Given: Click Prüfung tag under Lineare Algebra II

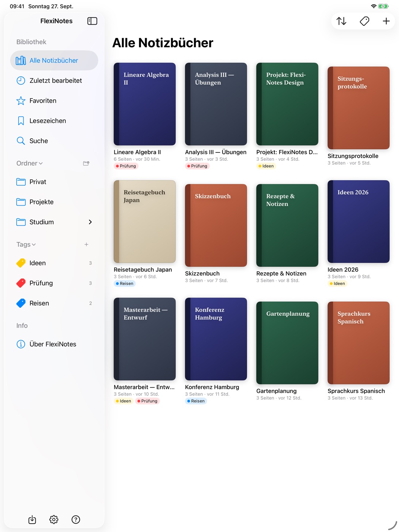Looking at the screenshot, I should click(x=126, y=166).
